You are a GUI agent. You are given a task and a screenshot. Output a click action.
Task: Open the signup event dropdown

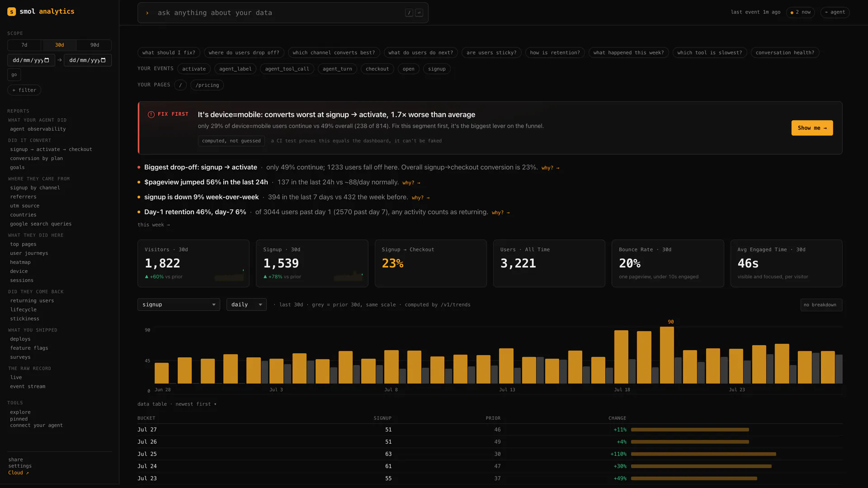point(179,305)
